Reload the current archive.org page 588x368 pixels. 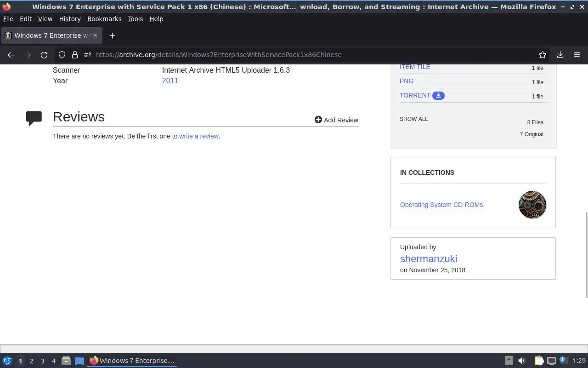tap(44, 55)
